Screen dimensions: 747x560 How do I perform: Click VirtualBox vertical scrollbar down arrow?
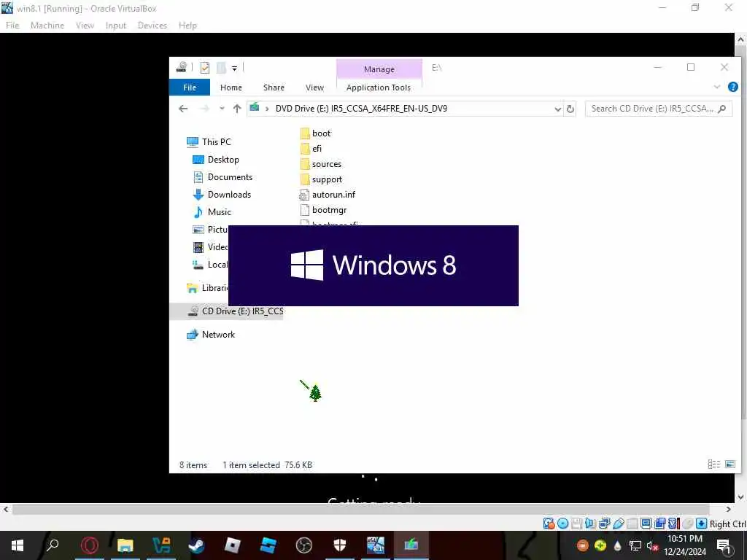point(740,497)
